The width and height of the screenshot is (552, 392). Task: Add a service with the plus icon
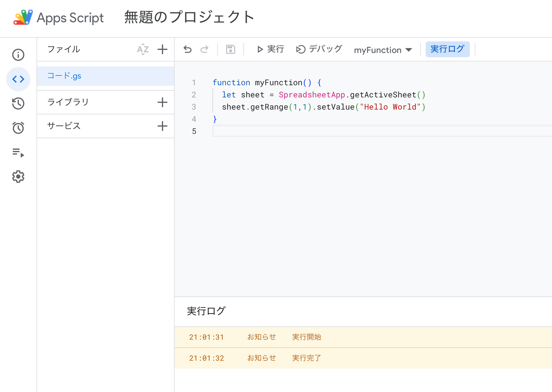[162, 126]
